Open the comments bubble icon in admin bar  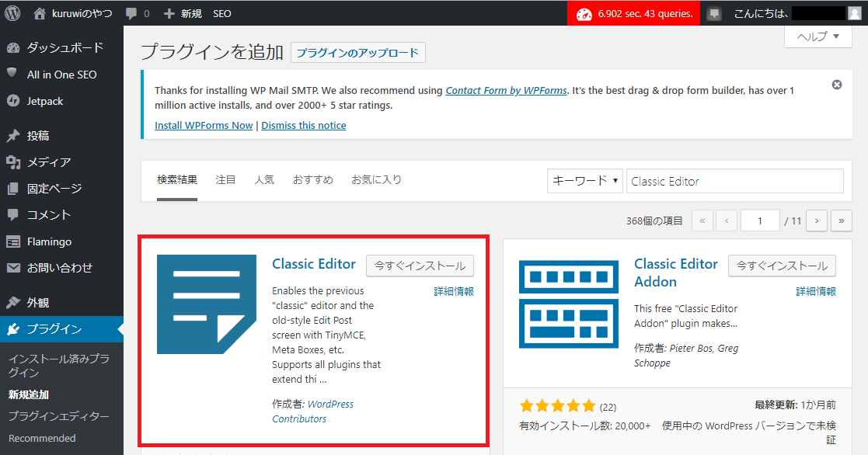(131, 14)
